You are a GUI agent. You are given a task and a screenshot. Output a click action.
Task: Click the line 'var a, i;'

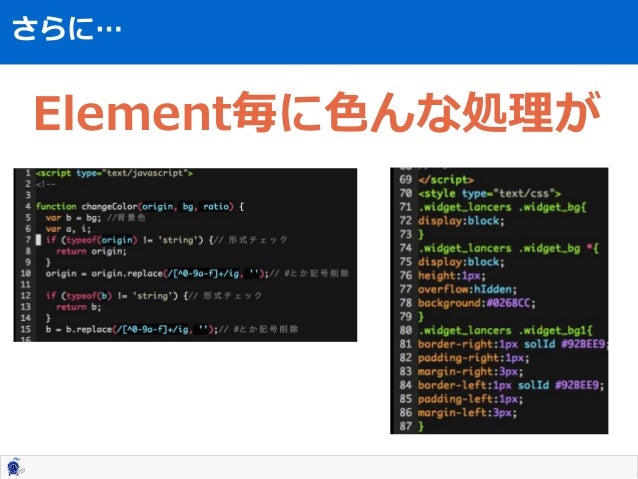pos(68,229)
